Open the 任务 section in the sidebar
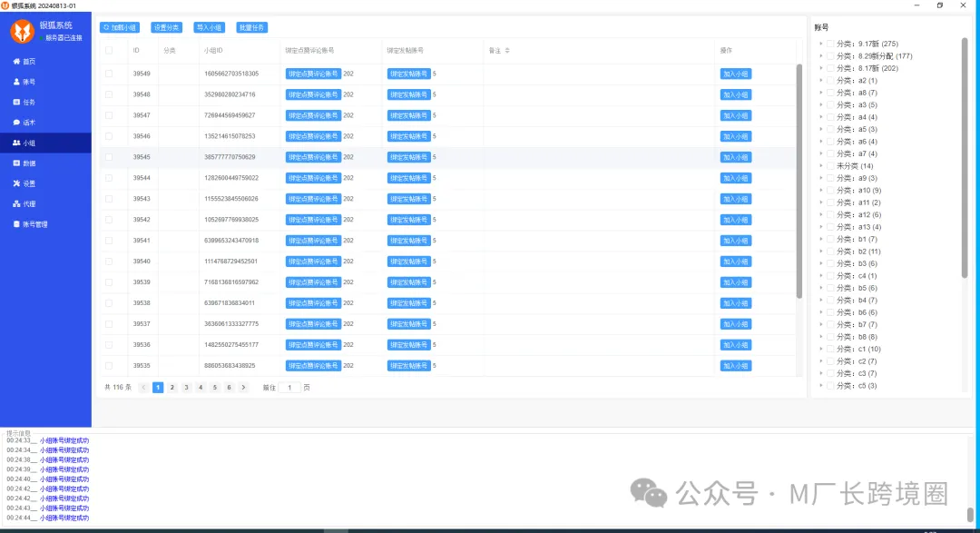The width and height of the screenshot is (980, 533). pyautogui.click(x=45, y=102)
